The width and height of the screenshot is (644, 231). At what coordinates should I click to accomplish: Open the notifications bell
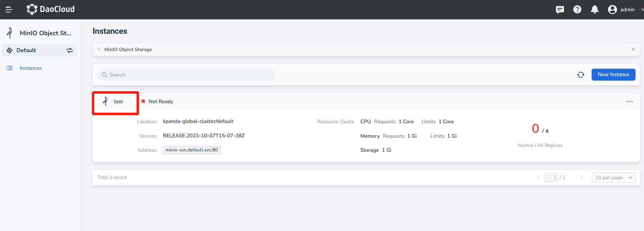tap(595, 10)
